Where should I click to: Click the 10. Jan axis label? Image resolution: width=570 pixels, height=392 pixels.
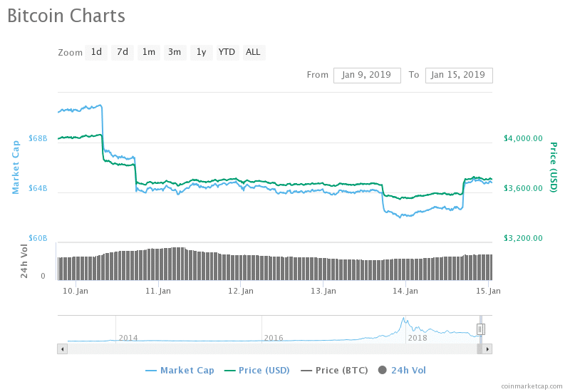point(76,291)
